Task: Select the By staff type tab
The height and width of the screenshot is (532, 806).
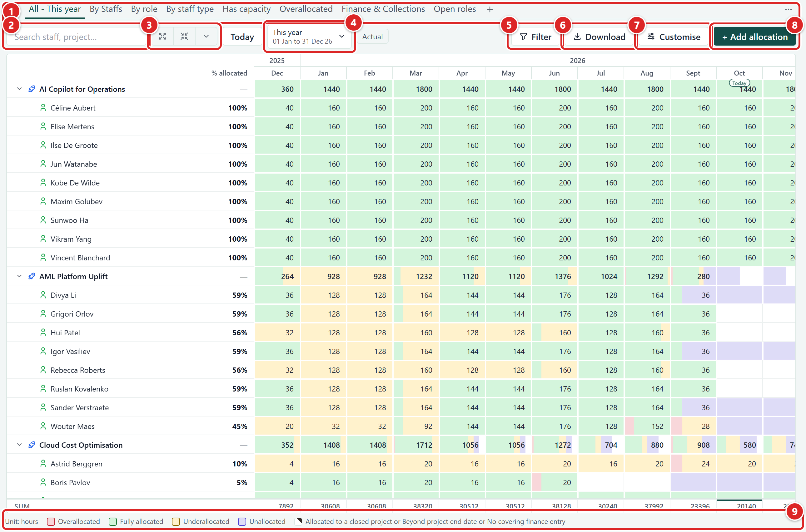Action: tap(190, 9)
